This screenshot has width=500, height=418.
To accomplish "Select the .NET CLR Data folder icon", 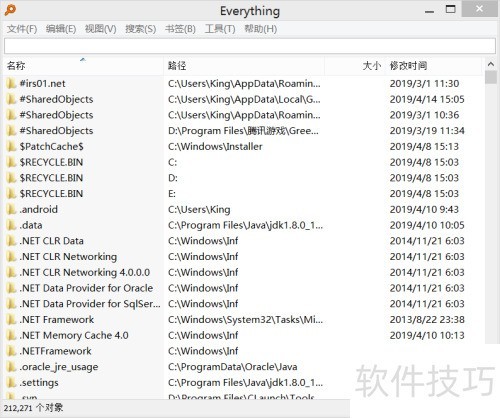I will pyautogui.click(x=11, y=241).
